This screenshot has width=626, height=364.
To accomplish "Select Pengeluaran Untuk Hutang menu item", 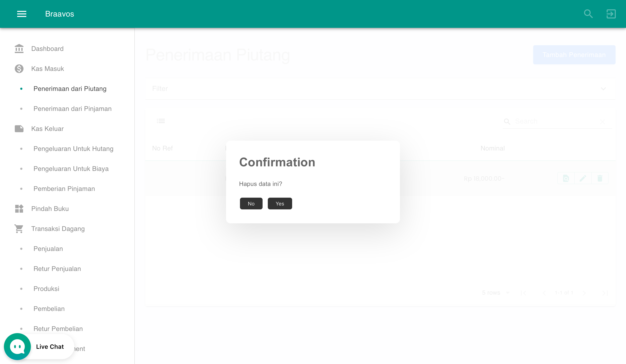I will point(73,149).
